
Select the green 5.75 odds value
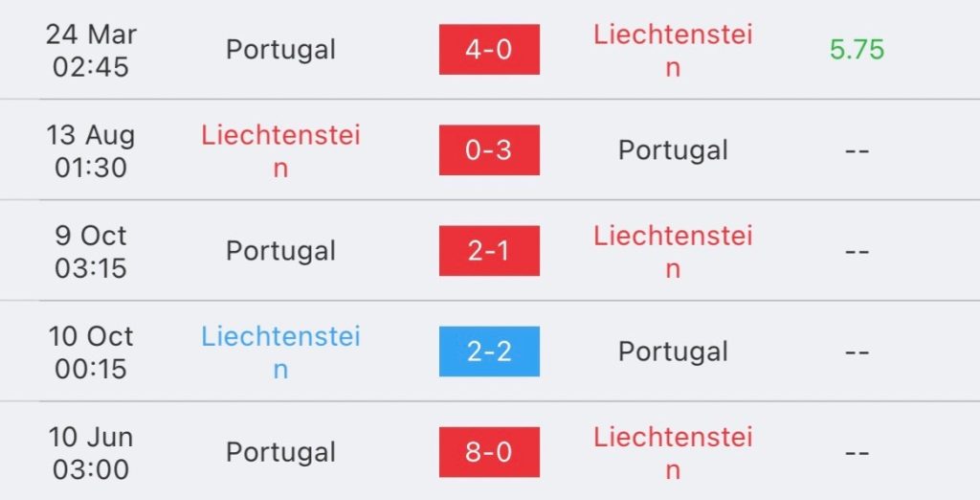(857, 50)
